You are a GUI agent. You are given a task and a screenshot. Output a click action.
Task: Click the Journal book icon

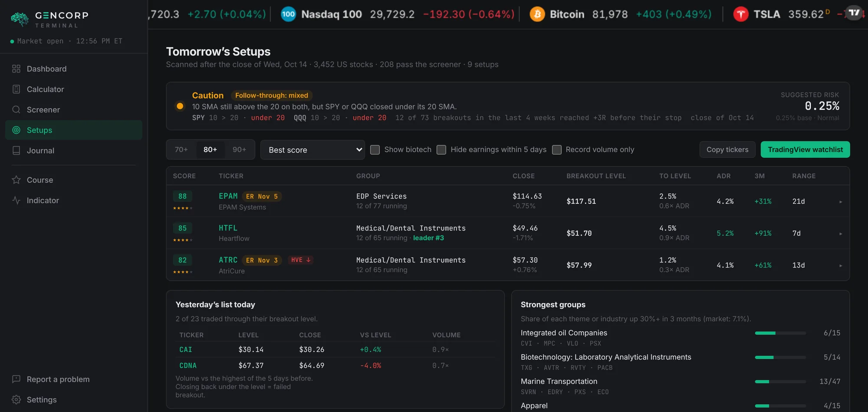16,150
